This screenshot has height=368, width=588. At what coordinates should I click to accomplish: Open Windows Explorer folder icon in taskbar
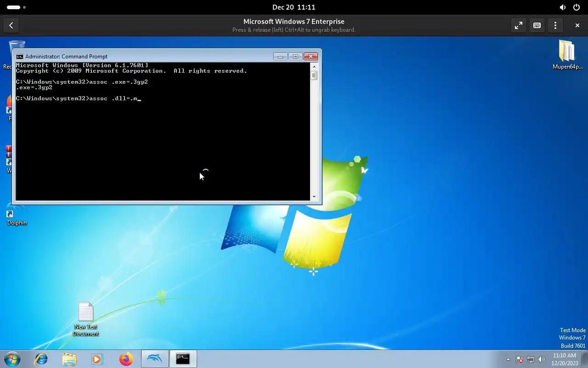point(69,359)
